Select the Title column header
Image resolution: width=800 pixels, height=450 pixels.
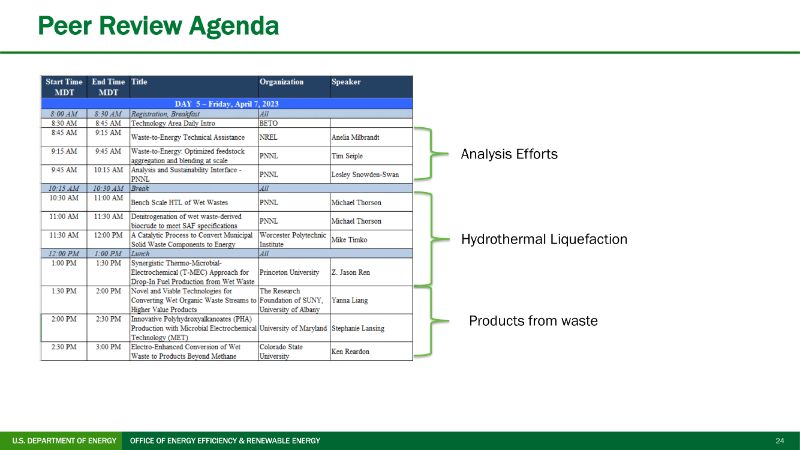point(140,81)
